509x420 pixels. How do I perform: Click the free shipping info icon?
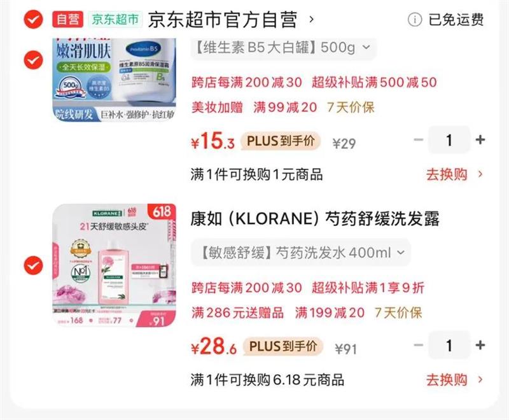pos(415,20)
